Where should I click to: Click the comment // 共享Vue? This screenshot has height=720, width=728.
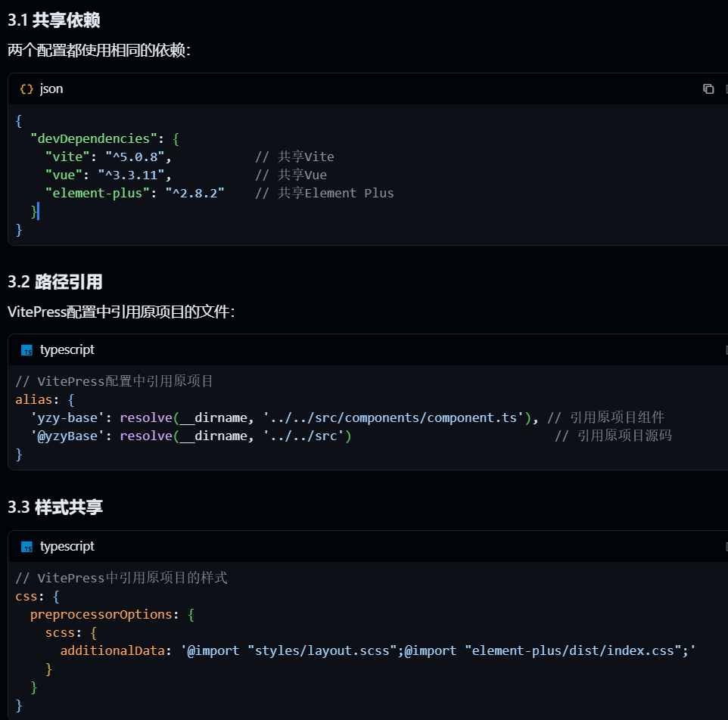tap(291, 175)
